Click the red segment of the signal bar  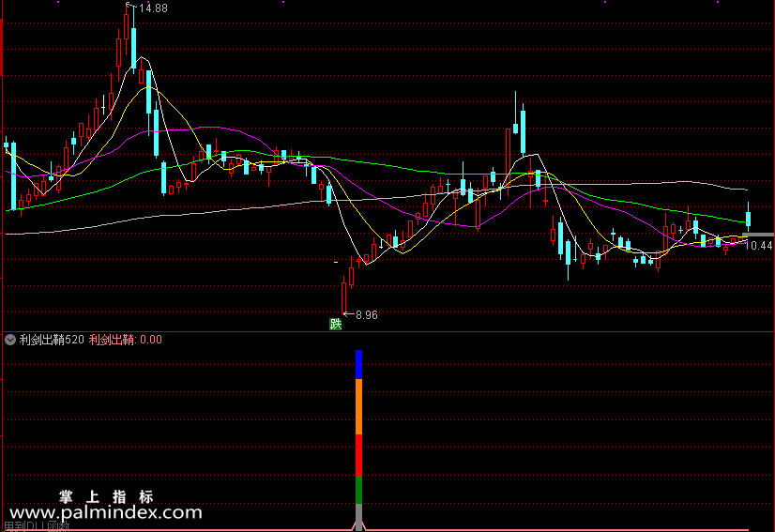tap(358, 455)
